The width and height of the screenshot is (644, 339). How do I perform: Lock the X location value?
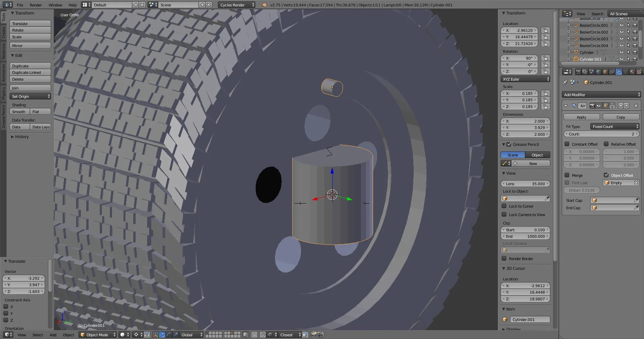(x=545, y=30)
